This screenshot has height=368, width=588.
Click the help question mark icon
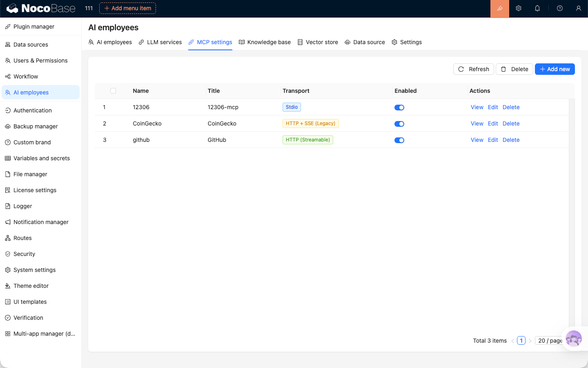click(x=560, y=9)
